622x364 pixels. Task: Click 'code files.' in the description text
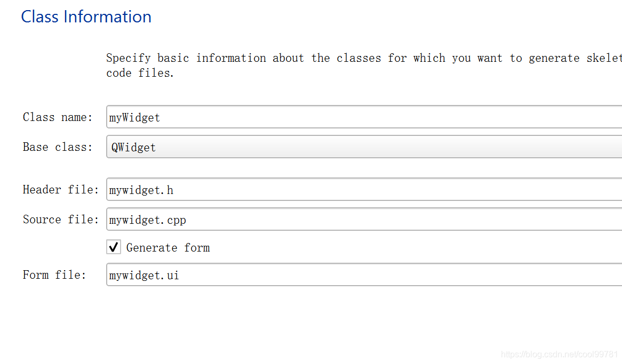click(x=140, y=73)
